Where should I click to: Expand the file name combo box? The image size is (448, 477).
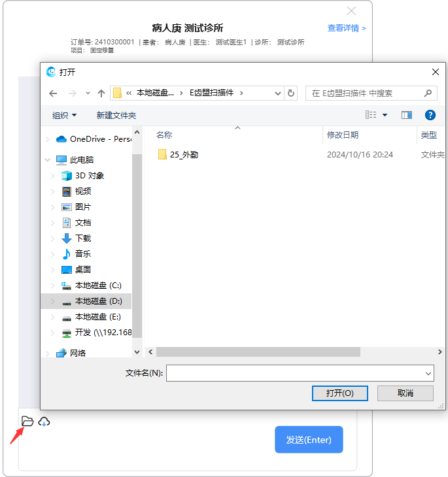tap(428, 373)
